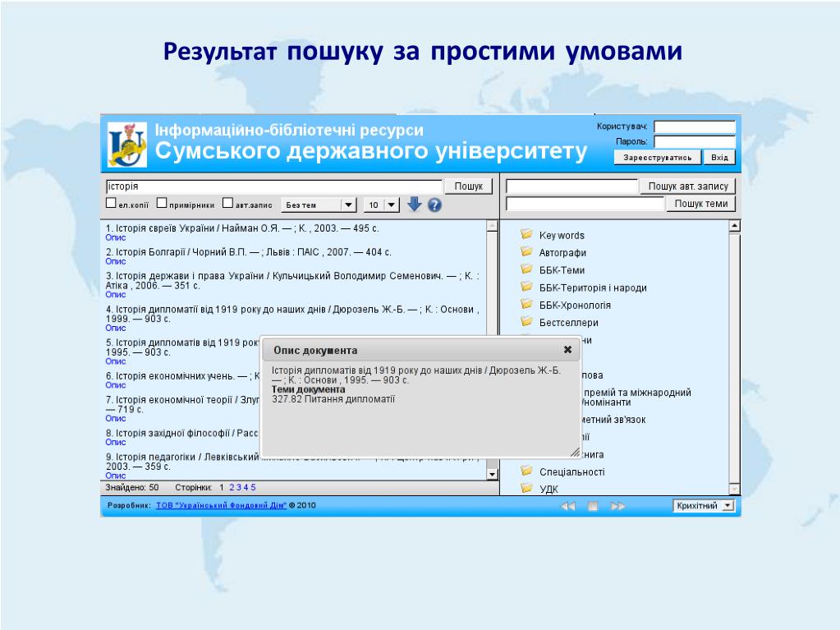Grab the popup resize corner handle
840x630 pixels.
576,452
